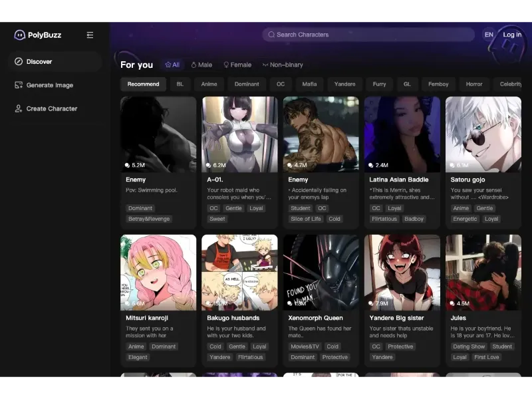
Task: Click the PolyBuzz logo icon
Action: coord(20,35)
